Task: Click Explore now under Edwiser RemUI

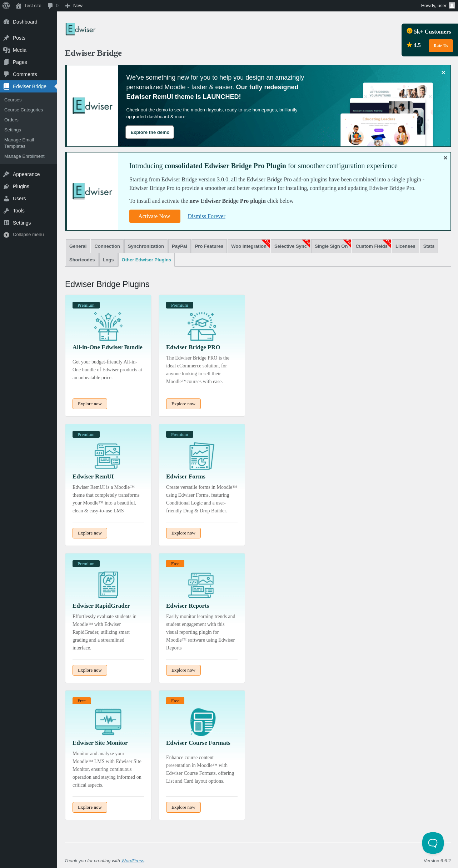Action: tap(90, 533)
